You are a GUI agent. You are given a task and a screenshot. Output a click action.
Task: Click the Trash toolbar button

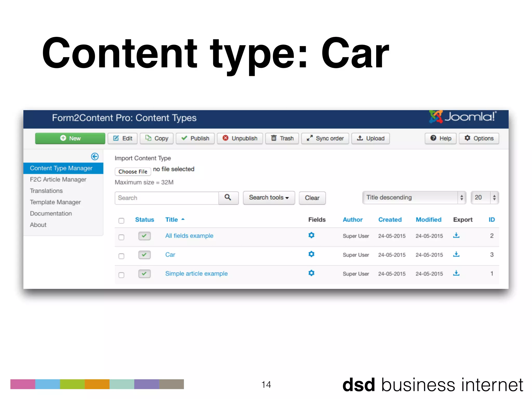pyautogui.click(x=282, y=138)
